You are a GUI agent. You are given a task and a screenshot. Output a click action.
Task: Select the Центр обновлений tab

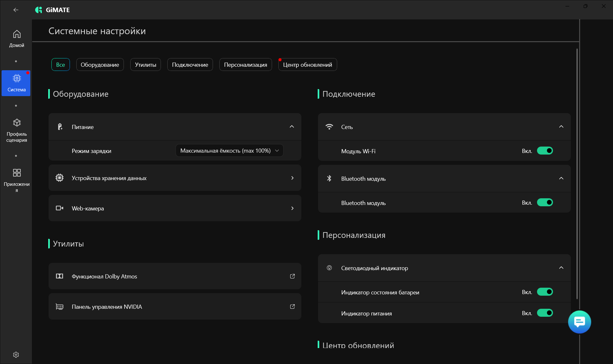(307, 64)
